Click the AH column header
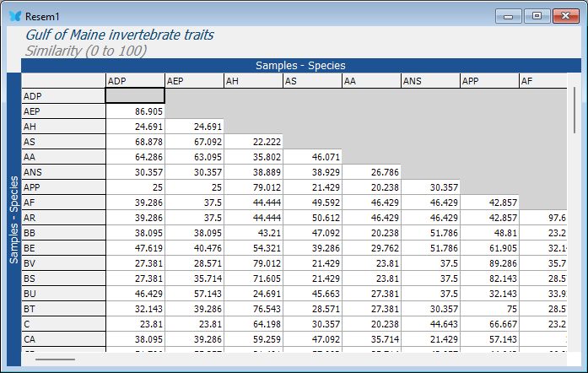 (x=252, y=81)
